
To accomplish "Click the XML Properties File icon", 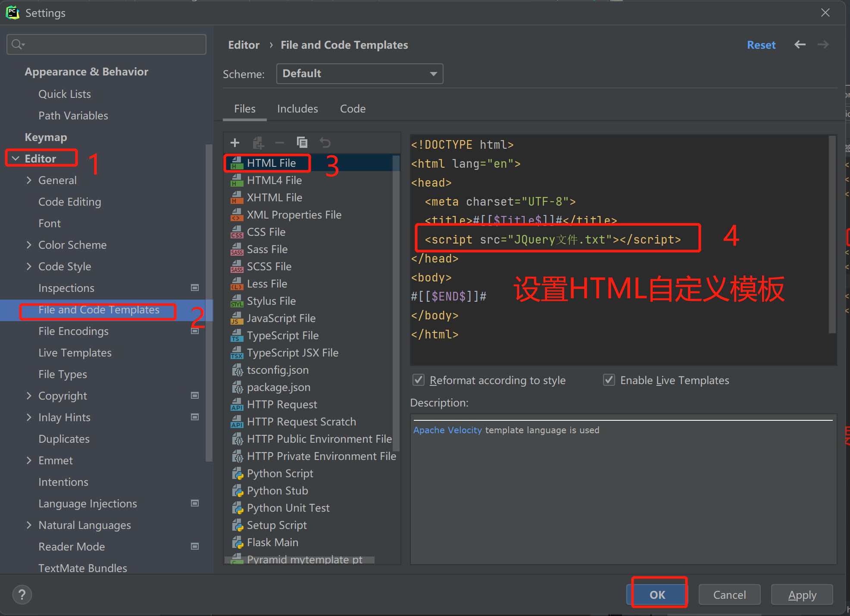I will coord(237,215).
